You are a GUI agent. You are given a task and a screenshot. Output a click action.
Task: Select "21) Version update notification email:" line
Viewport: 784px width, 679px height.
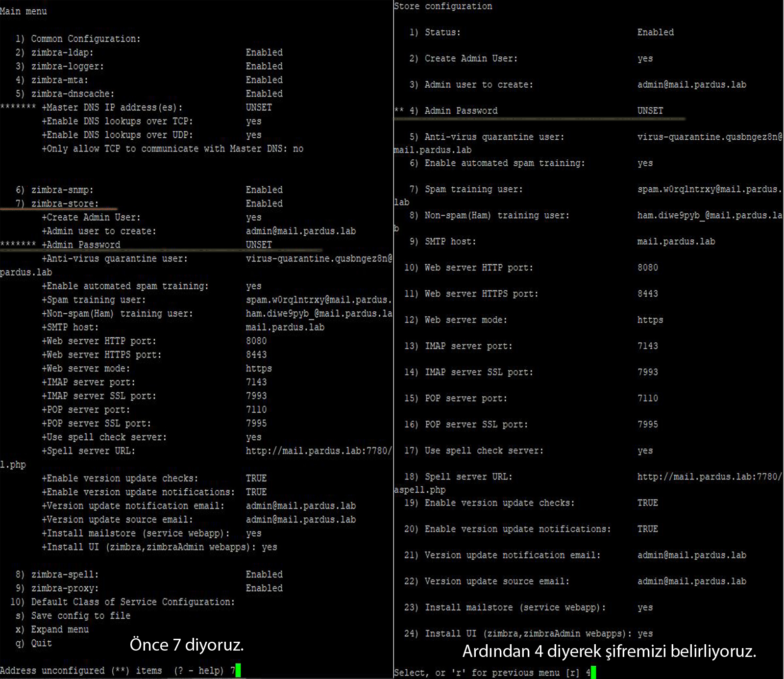[x=502, y=555]
